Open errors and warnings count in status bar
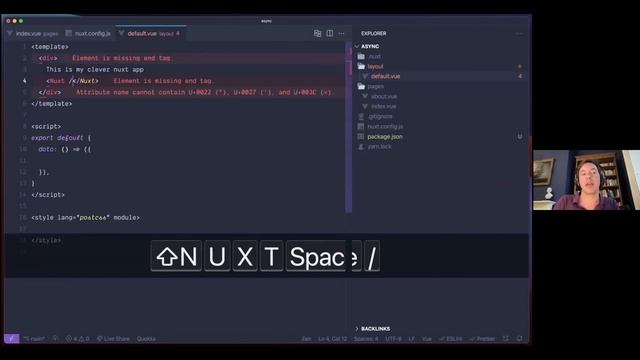Screen dimensions: 640x360 tap(77, 339)
